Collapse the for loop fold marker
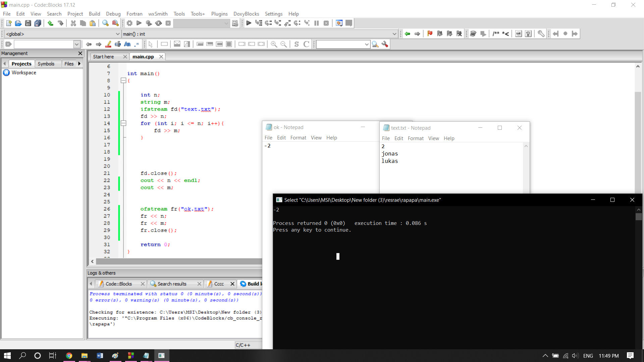This screenshot has height=362, width=644. pyautogui.click(x=123, y=123)
